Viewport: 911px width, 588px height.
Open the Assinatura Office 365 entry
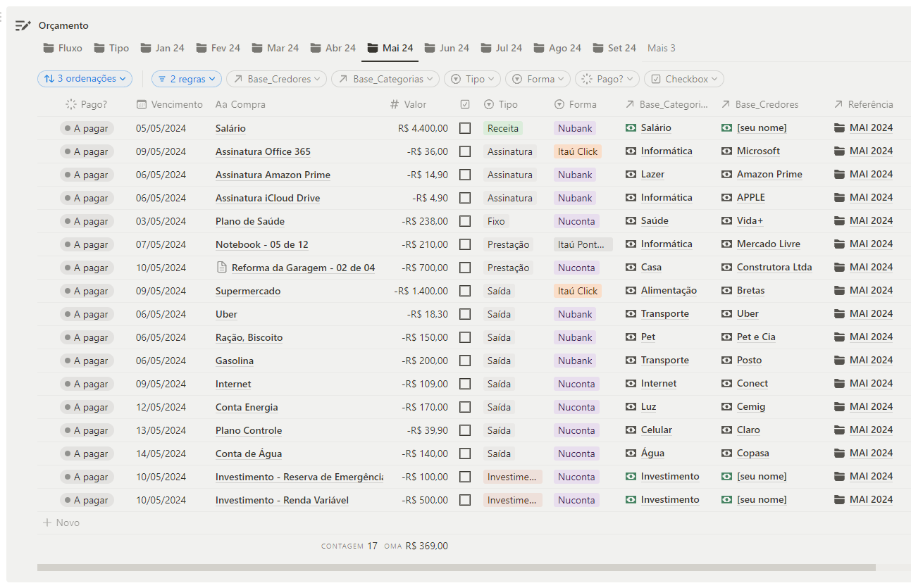point(263,151)
